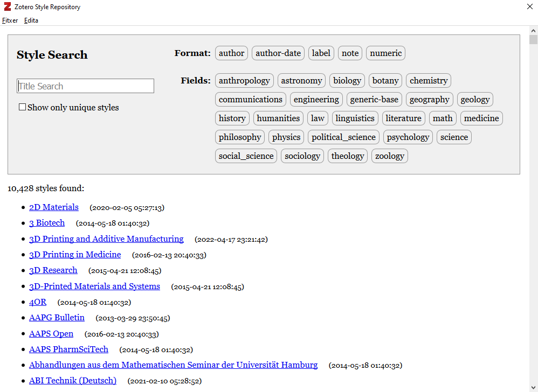
Task: Click the scrollbar down arrow
Action: [x=533, y=388]
